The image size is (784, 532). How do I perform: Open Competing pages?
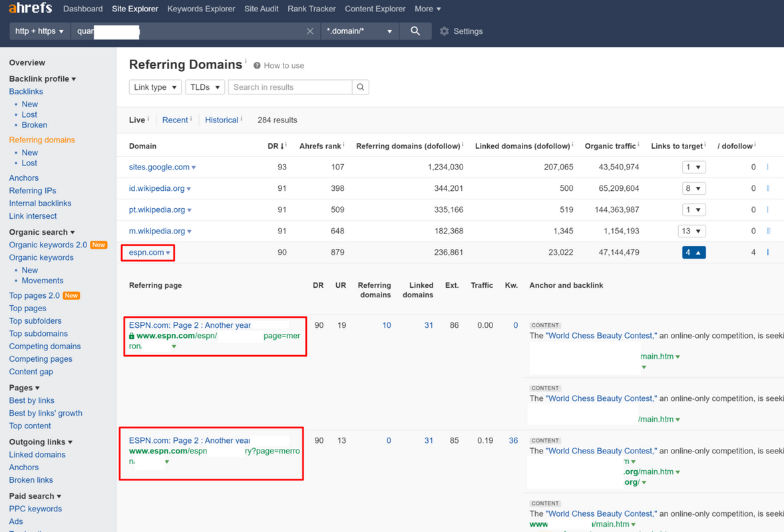tap(41, 358)
